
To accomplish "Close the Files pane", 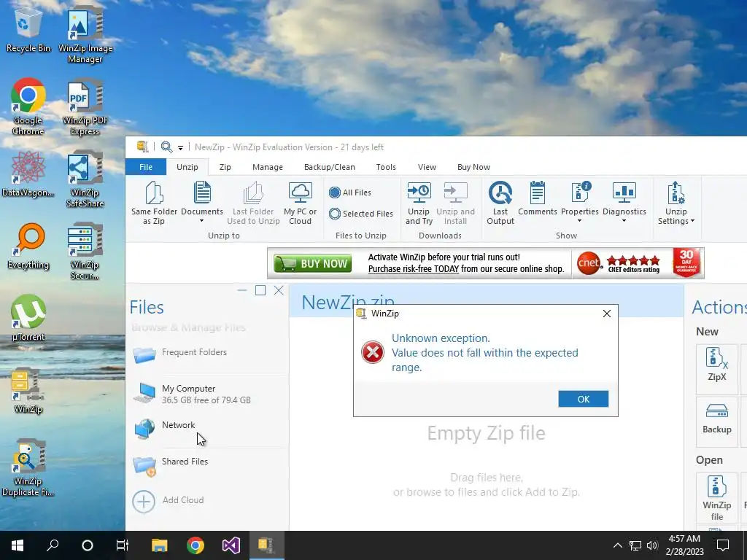I will coord(279,290).
